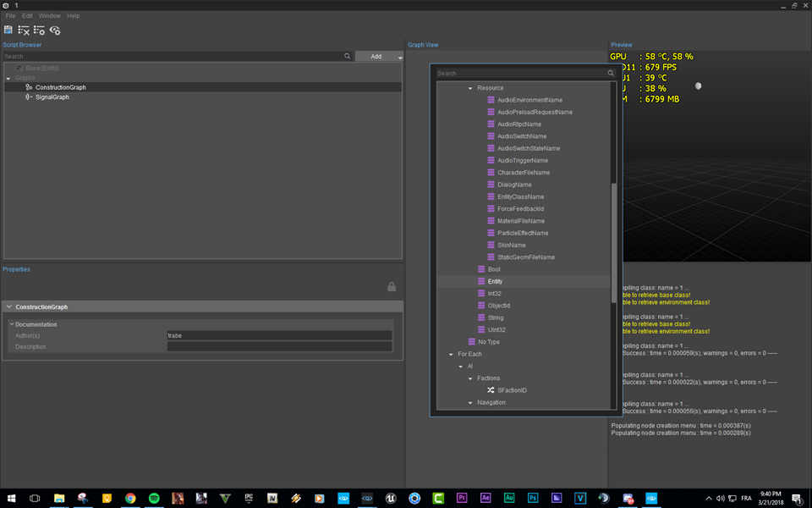Switch to the Graph View panel tab

tap(423, 45)
